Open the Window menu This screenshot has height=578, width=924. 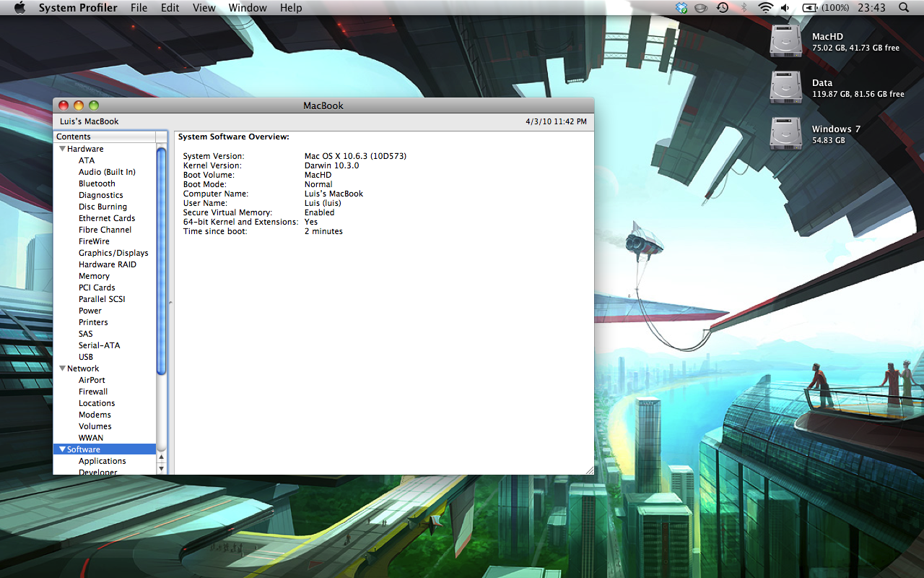pos(248,8)
